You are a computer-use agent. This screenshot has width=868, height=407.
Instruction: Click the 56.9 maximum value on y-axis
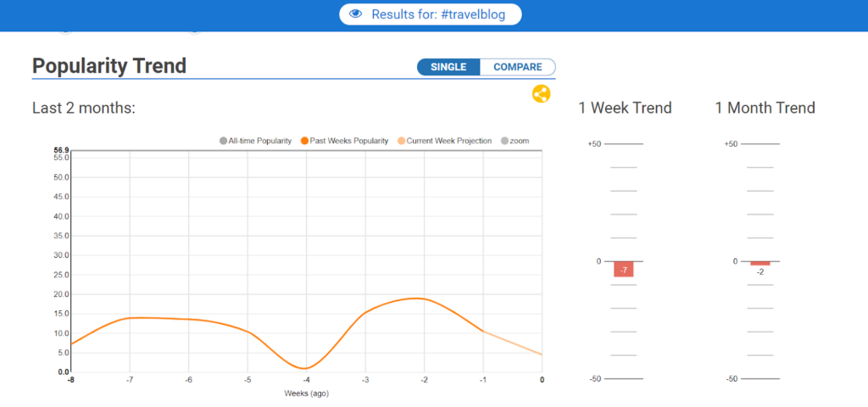(x=61, y=150)
